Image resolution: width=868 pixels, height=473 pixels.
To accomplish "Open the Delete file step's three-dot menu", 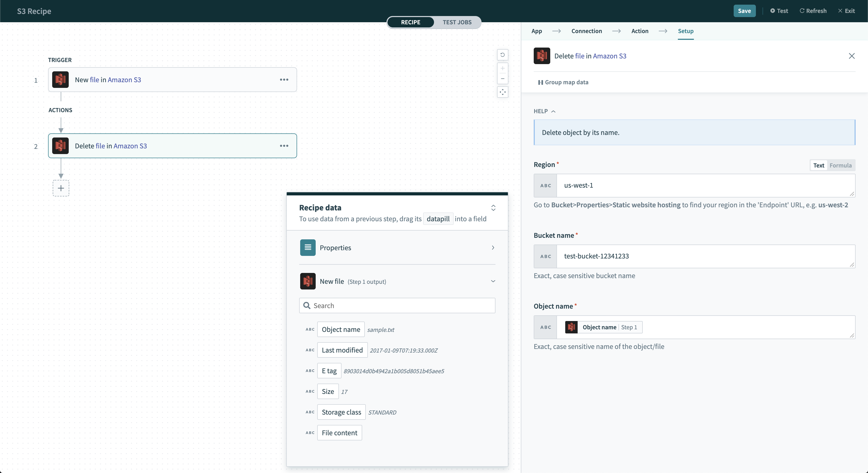I will pos(284,146).
